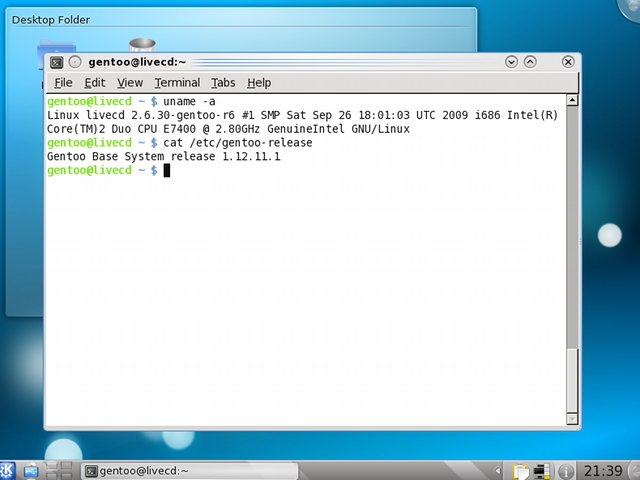Click the 'Desktop Folder' widget title
640x480 pixels.
tap(51, 20)
